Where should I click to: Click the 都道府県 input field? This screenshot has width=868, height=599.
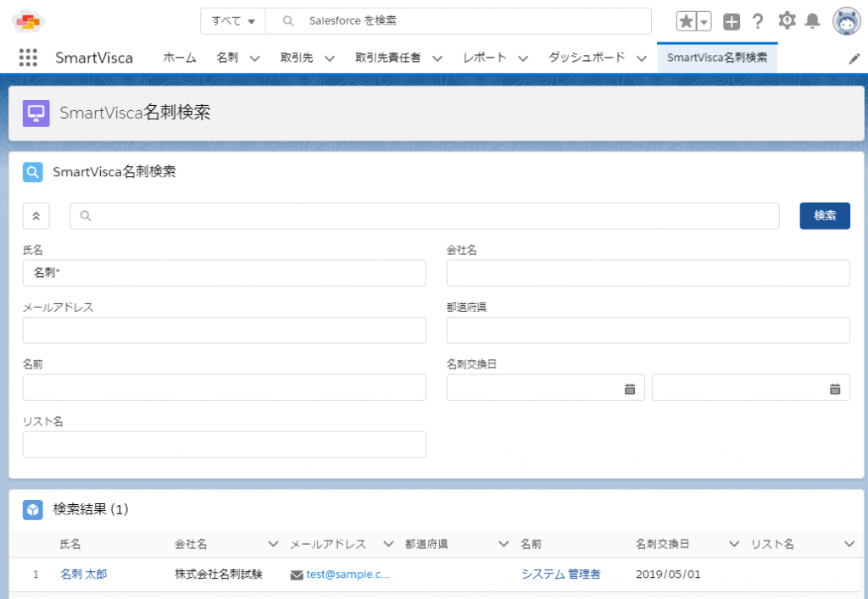648,330
